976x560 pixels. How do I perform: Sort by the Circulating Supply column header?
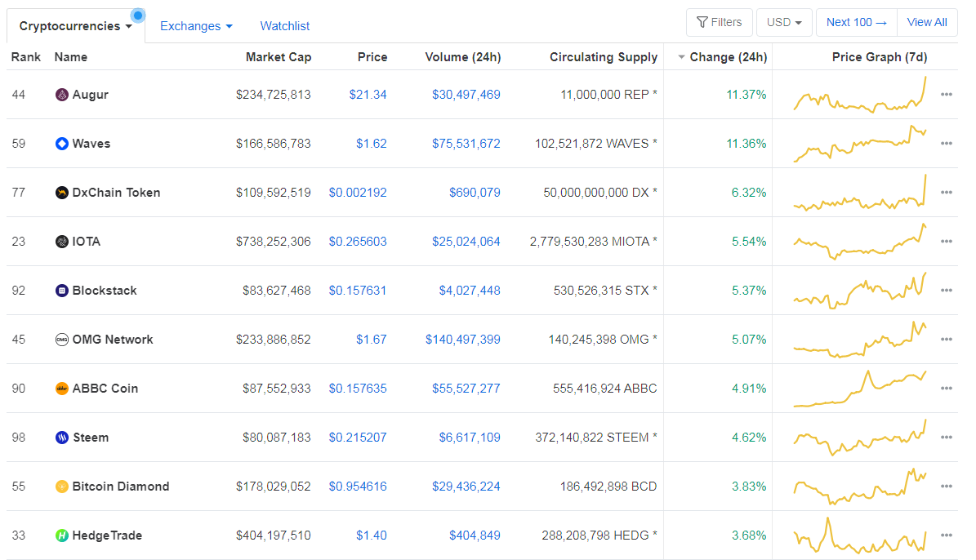pos(603,57)
